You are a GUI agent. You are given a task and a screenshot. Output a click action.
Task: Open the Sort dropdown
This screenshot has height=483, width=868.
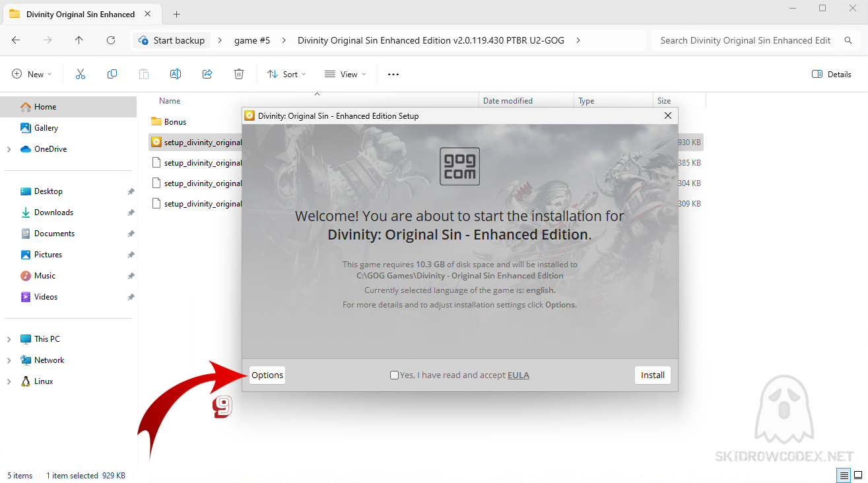pyautogui.click(x=286, y=74)
